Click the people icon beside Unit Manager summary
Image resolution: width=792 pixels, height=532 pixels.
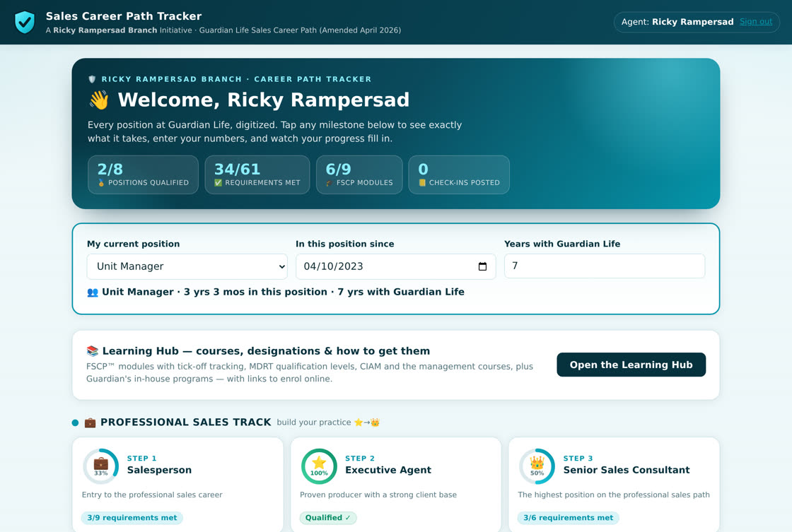[x=93, y=292]
